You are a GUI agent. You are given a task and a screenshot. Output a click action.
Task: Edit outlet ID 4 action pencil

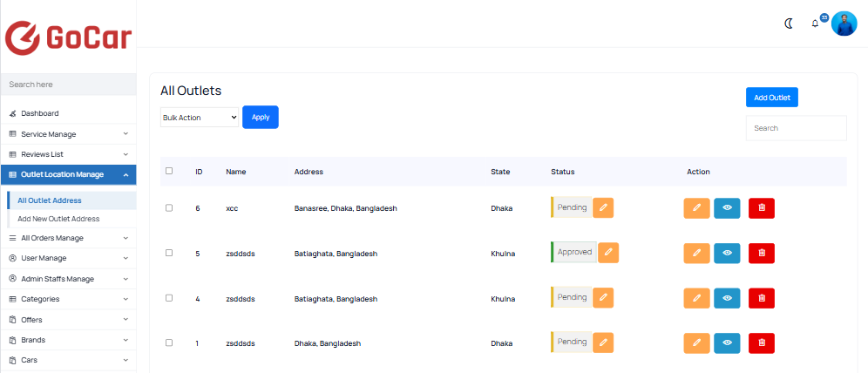pos(697,298)
